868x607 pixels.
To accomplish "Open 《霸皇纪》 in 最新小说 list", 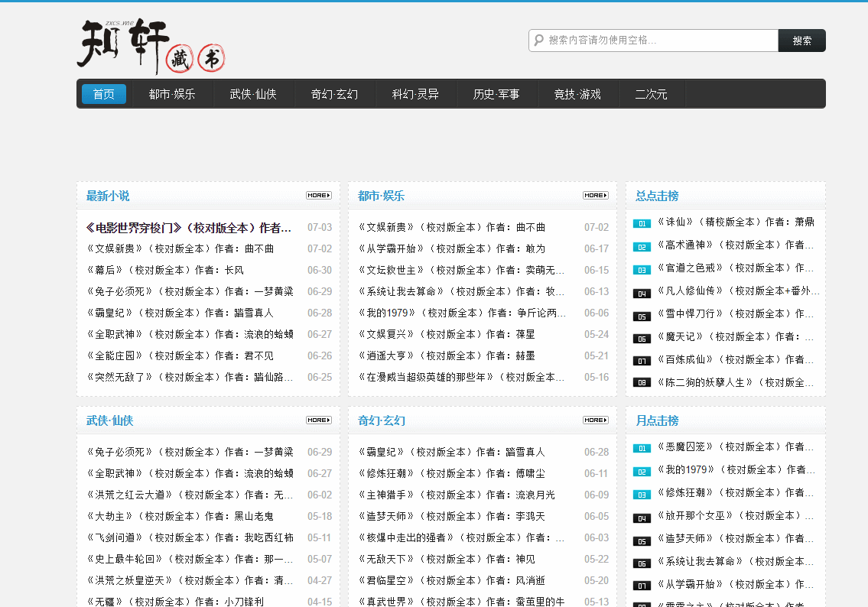I will [x=180, y=313].
